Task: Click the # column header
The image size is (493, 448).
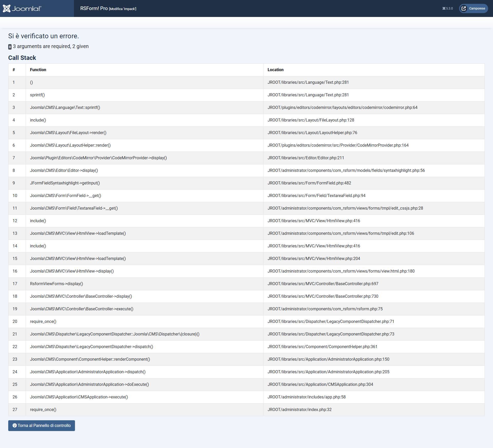Action: 14,70
